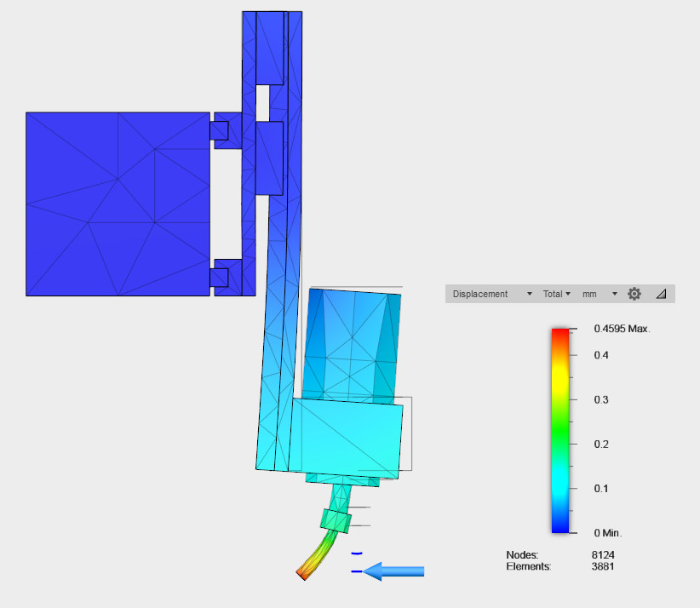Click the Elements: label
This screenshot has width=700, height=608.
[x=529, y=566]
